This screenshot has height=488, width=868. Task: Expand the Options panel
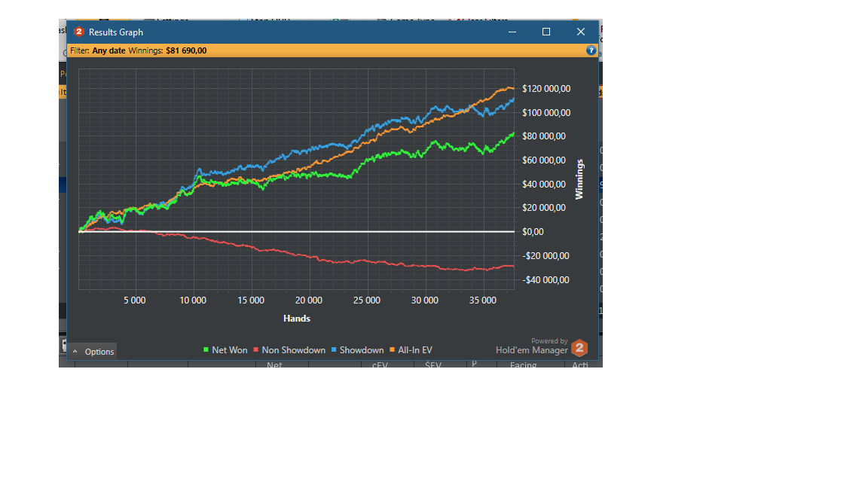pos(93,352)
